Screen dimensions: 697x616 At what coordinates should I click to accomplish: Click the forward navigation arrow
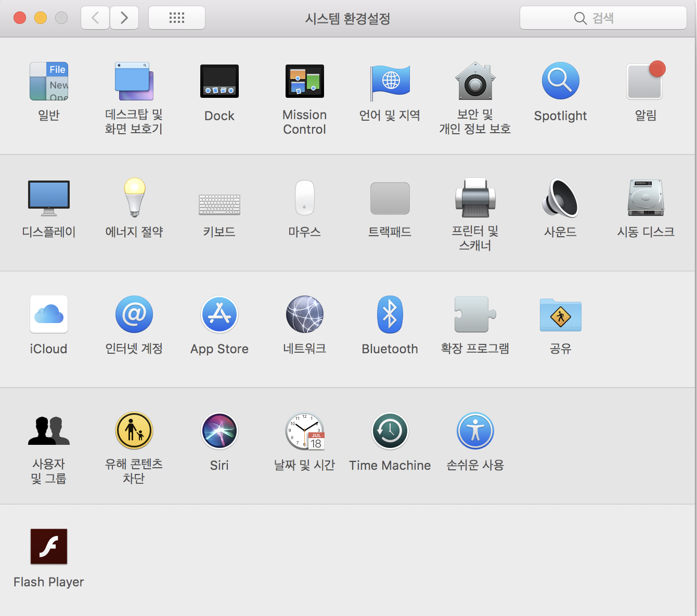(124, 18)
